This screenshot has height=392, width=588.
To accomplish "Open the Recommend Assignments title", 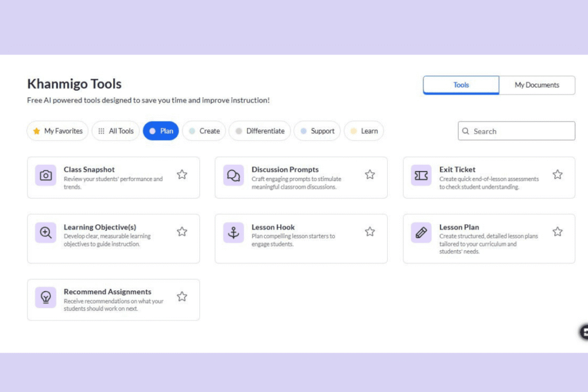I will click(x=107, y=292).
